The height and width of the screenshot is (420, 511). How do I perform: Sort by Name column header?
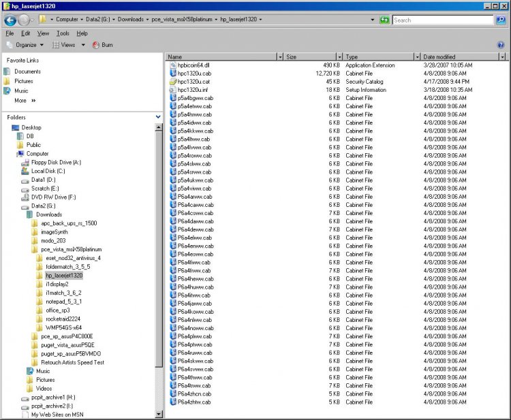click(x=221, y=57)
